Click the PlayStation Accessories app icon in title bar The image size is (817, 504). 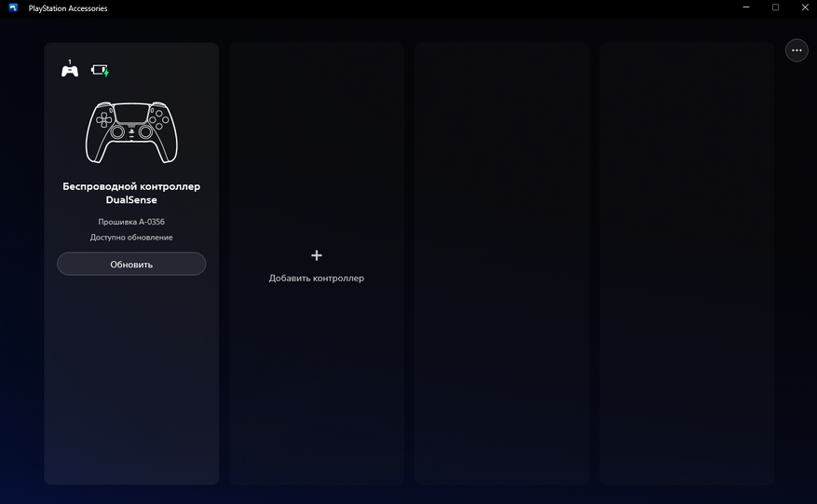click(x=13, y=7)
